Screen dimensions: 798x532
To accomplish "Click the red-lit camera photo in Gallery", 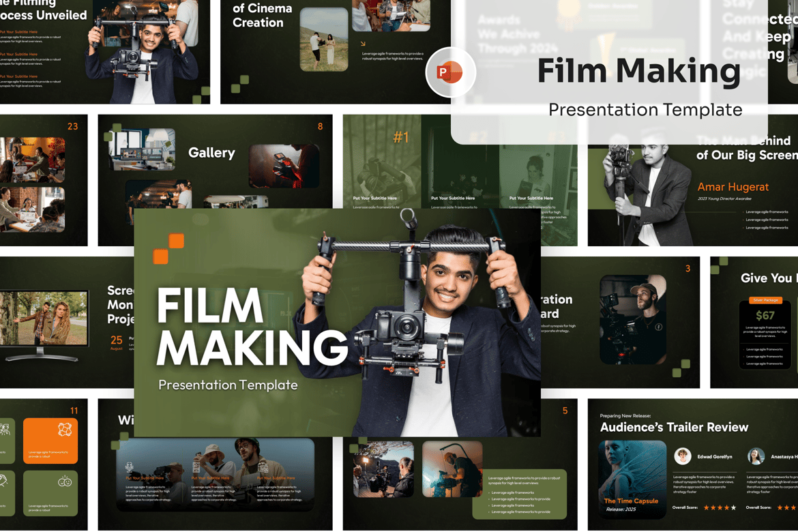I will tap(284, 166).
